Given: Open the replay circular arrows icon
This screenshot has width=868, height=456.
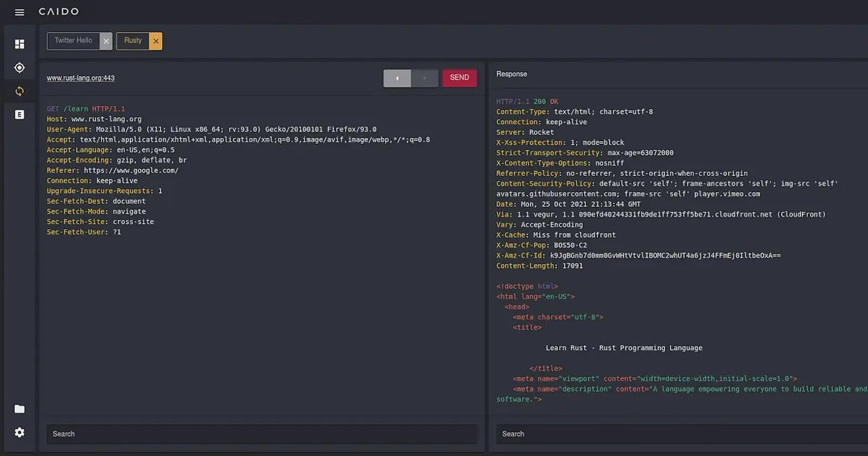Looking at the screenshot, I should 20,91.
